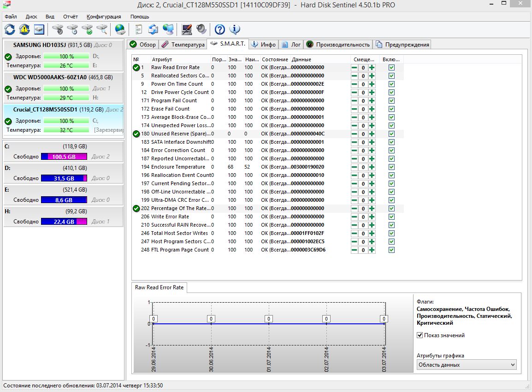Select the SAMSUNG HD103SJ disk

pos(63,55)
